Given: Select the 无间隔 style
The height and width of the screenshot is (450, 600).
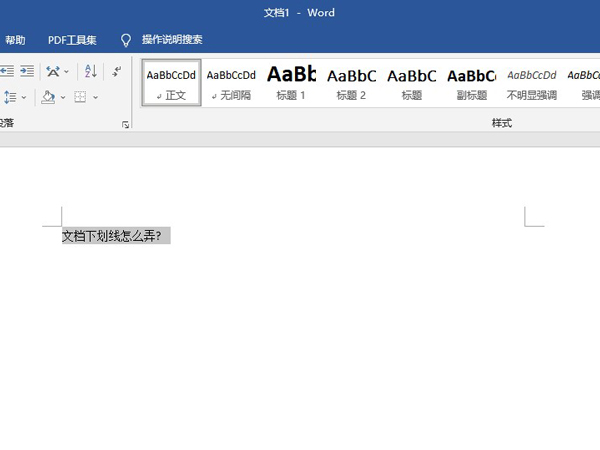Looking at the screenshot, I should click(231, 81).
